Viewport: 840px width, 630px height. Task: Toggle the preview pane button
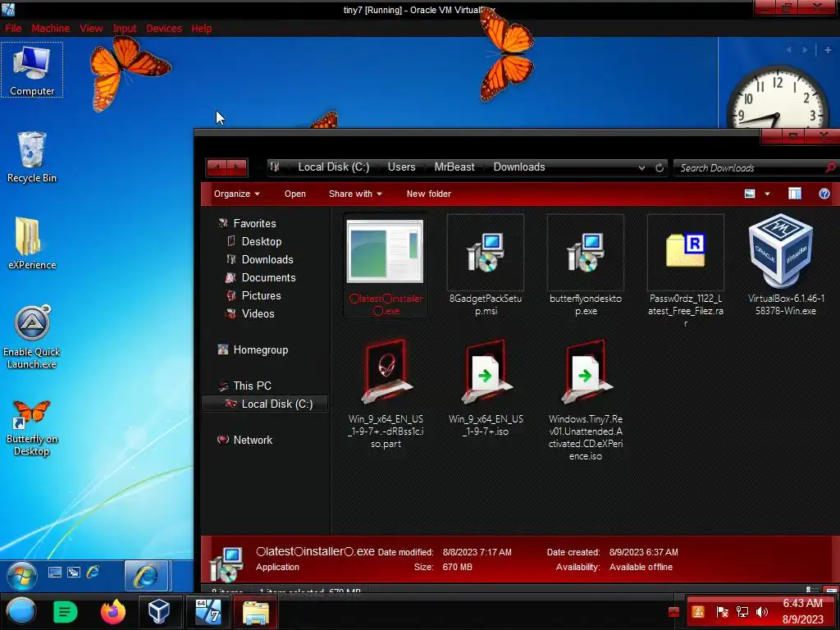click(x=795, y=194)
